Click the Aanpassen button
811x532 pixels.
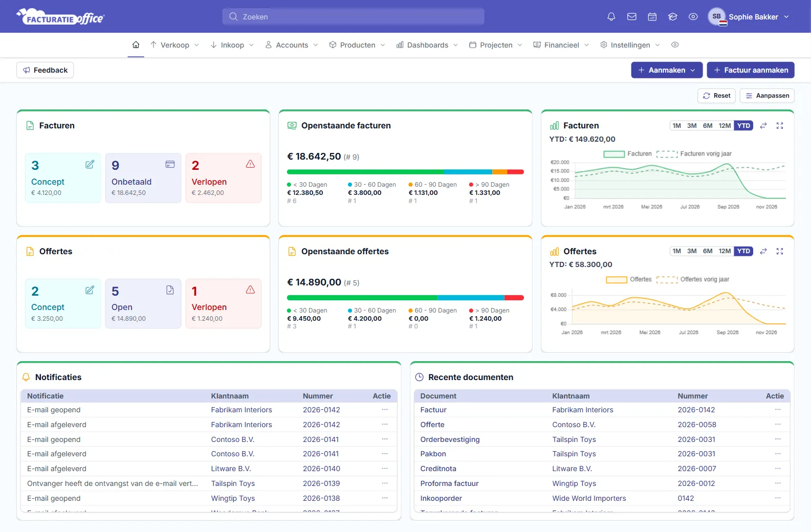767,96
